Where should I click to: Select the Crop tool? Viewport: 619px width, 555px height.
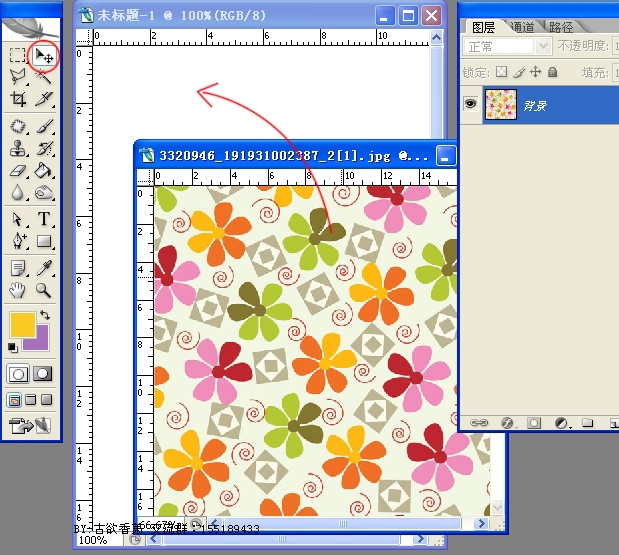coord(18,99)
